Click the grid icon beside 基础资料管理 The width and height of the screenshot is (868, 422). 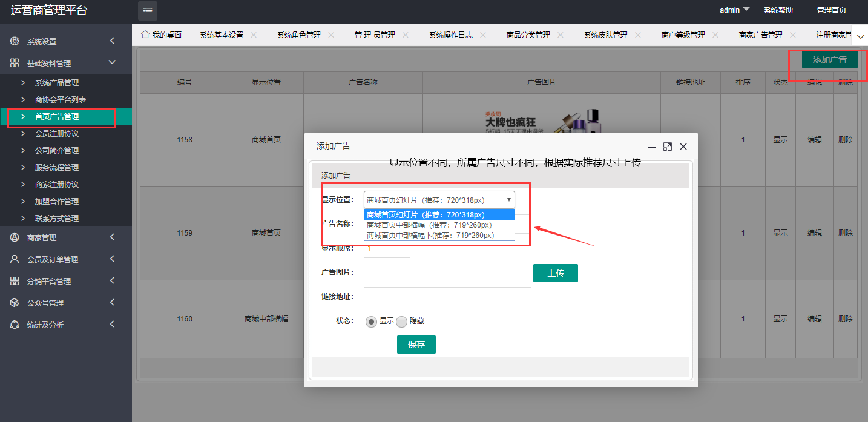pyautogui.click(x=15, y=63)
